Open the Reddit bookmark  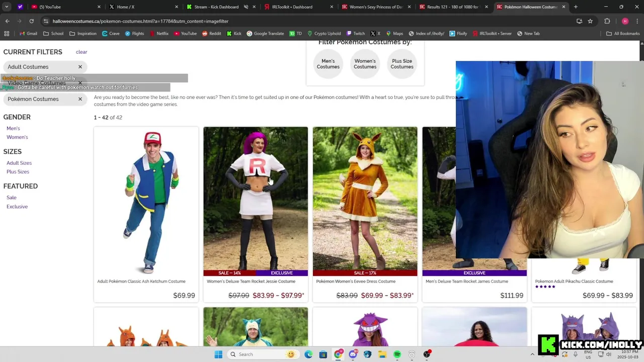(x=211, y=34)
